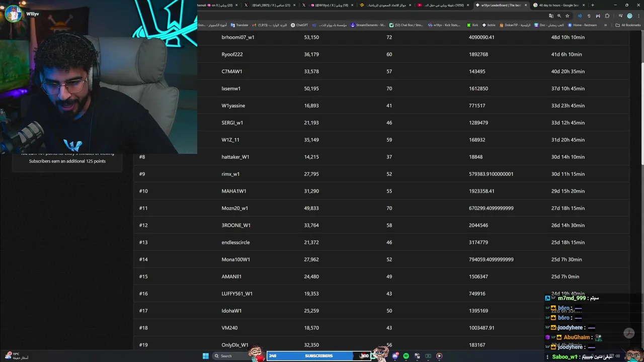Screen dimensions: 644x362
Task: Click value 4090090.41
Action: pyautogui.click(x=481, y=37)
